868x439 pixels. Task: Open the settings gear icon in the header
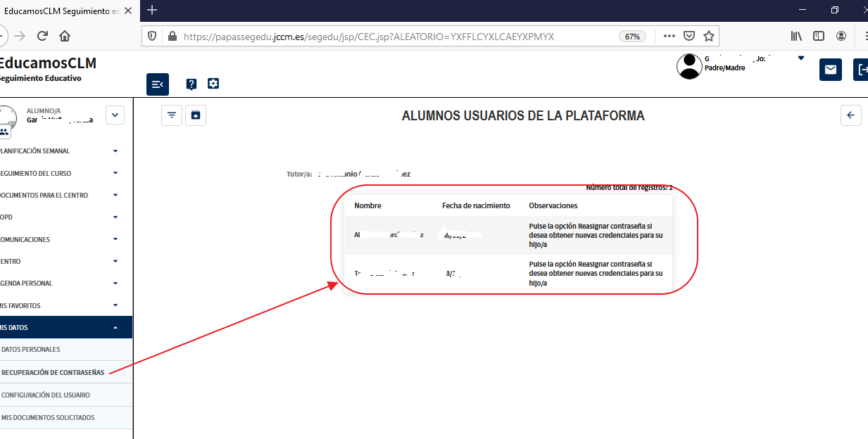tap(213, 84)
